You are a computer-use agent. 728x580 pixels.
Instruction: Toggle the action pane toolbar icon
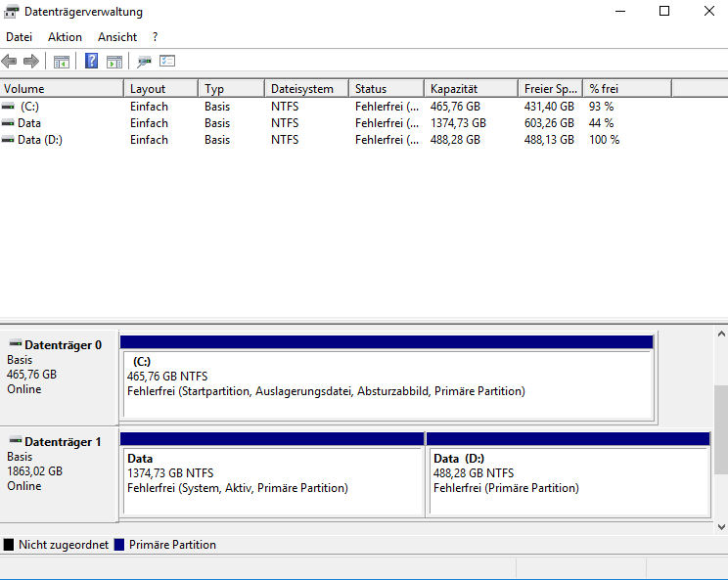pyautogui.click(x=114, y=62)
